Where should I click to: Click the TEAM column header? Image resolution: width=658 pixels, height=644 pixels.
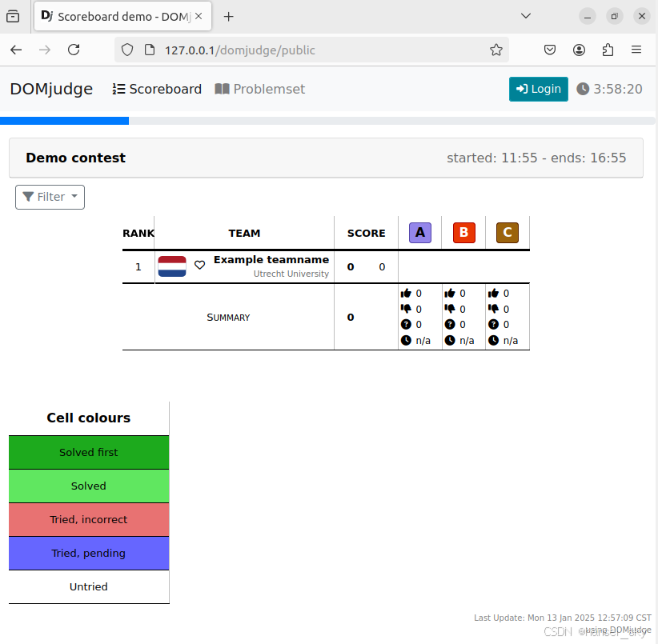(x=244, y=233)
